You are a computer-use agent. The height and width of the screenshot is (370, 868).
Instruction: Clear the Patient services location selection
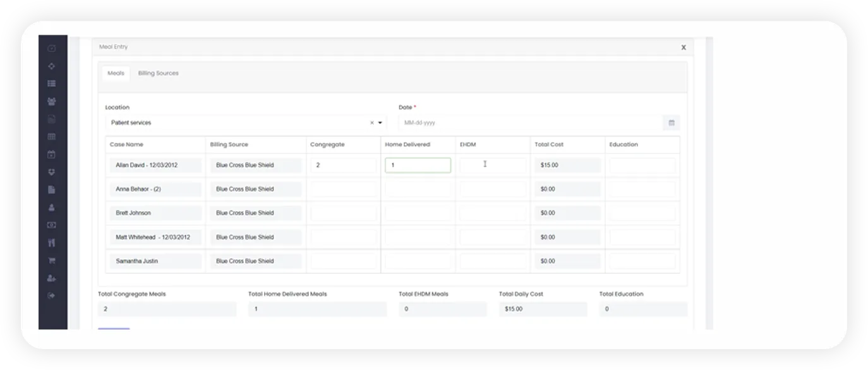click(372, 123)
